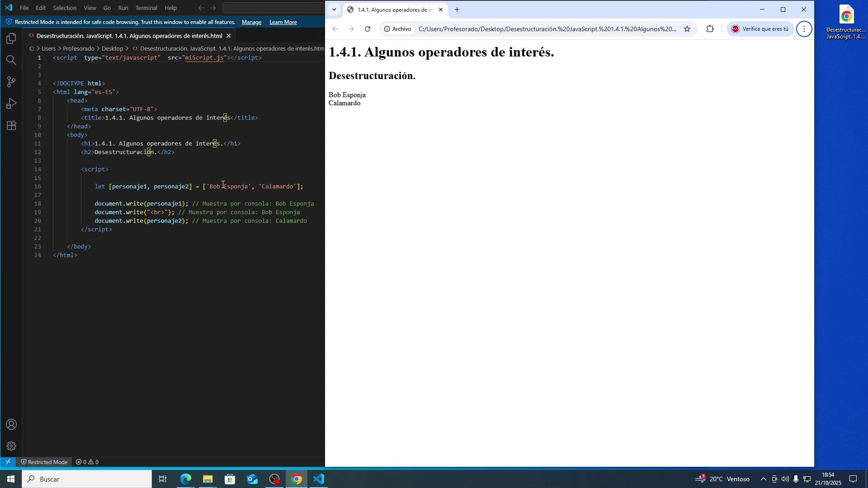Open the Extensions view
Screen dimensions: 868x488
pos(11,125)
